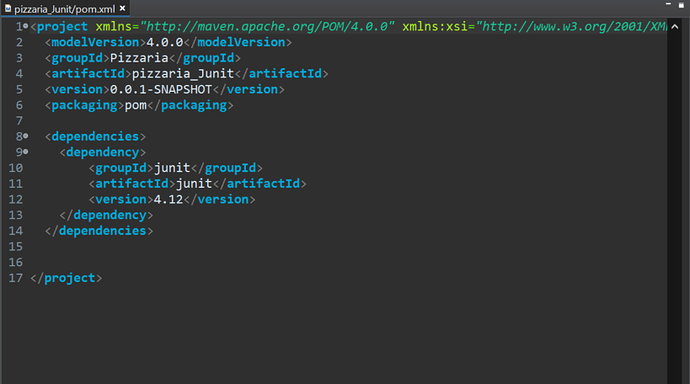Click the 4.12 version value

168,200
